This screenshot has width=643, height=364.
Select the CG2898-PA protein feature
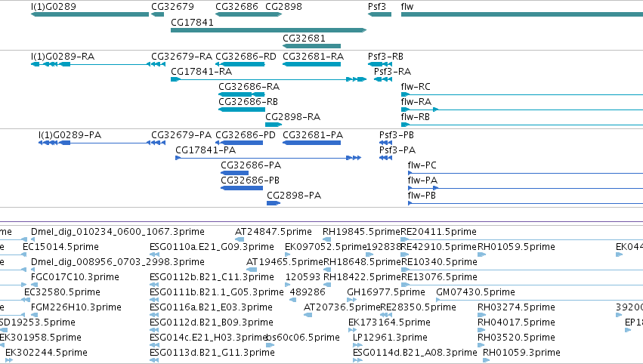tap(273, 203)
